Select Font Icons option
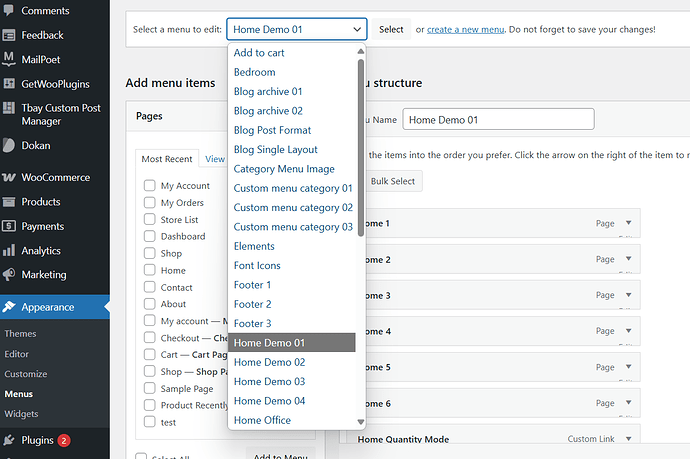 pyautogui.click(x=292, y=266)
